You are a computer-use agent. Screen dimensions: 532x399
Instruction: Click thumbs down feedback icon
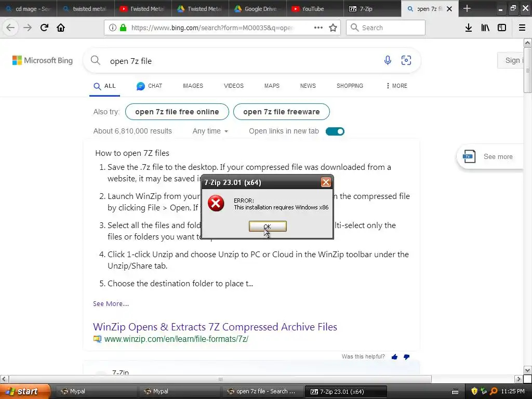coord(406,356)
